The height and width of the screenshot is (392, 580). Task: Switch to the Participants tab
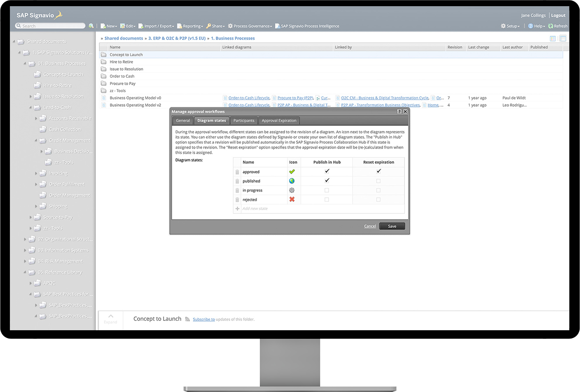click(243, 120)
